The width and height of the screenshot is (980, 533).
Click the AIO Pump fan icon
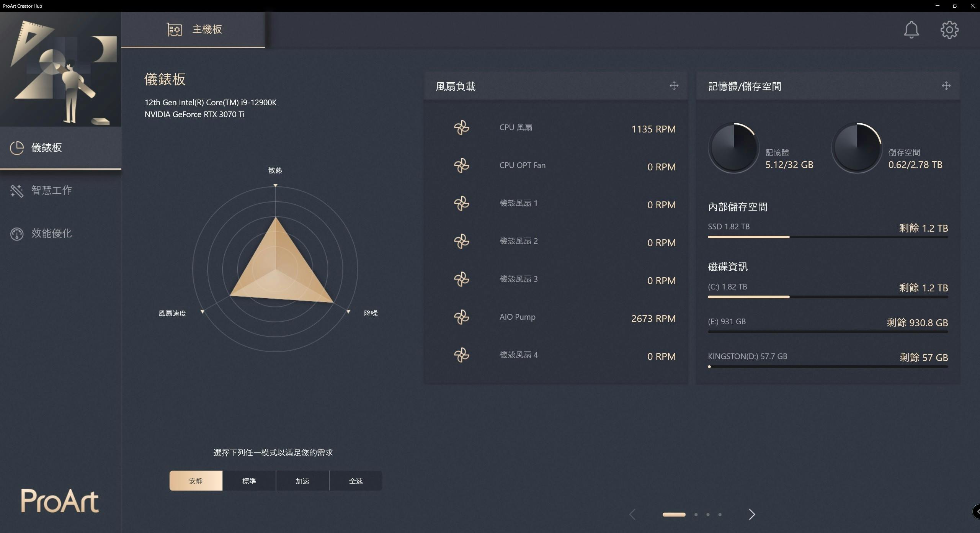(x=461, y=317)
